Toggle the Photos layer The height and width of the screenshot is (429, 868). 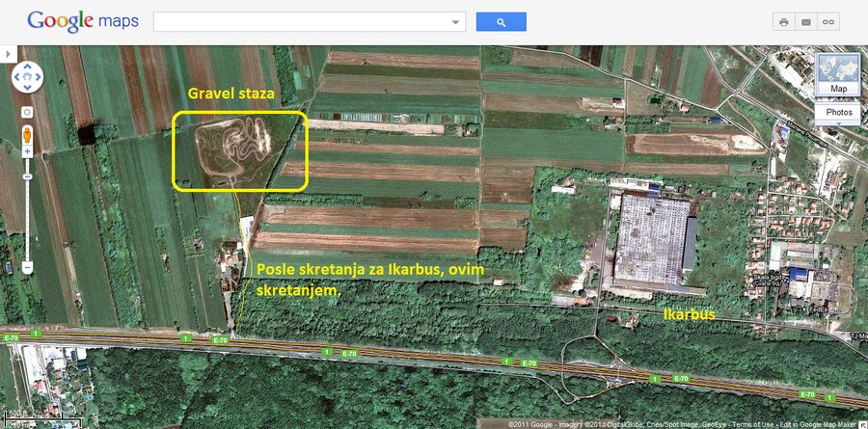coord(838,113)
